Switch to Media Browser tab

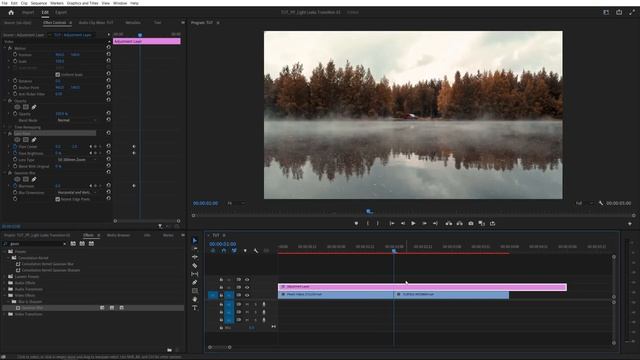pos(118,235)
